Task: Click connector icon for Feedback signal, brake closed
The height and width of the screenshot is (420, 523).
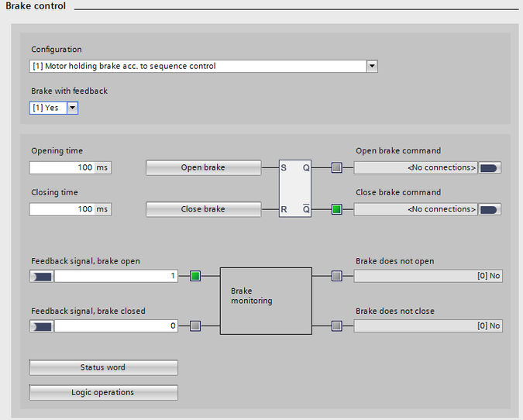Action: click(42, 326)
